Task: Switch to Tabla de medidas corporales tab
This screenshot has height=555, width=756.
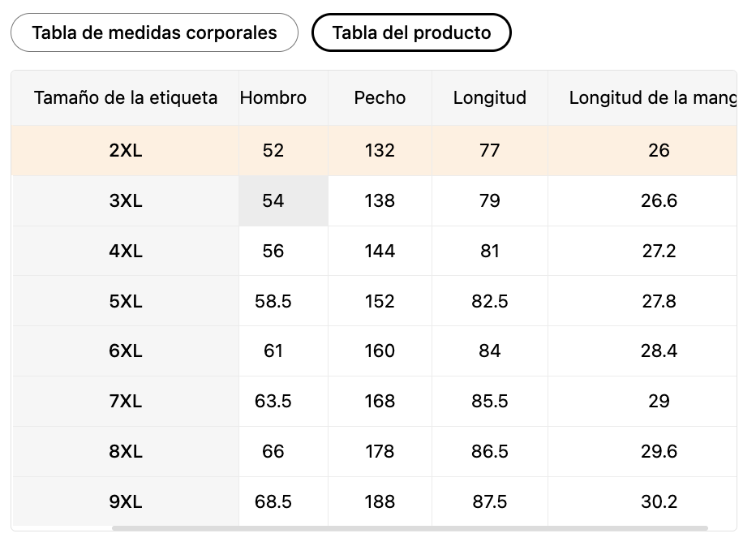Action: click(x=154, y=33)
